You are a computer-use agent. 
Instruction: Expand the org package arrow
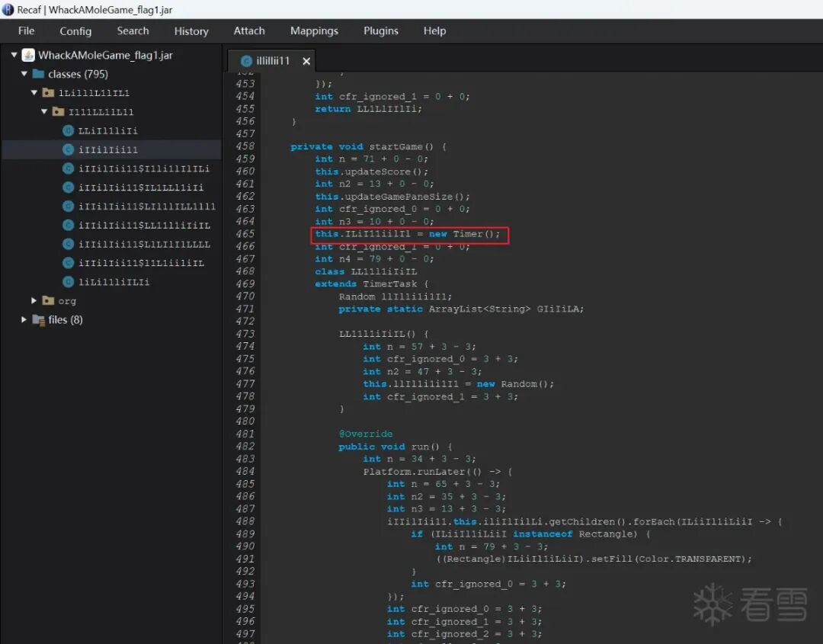[34, 301]
